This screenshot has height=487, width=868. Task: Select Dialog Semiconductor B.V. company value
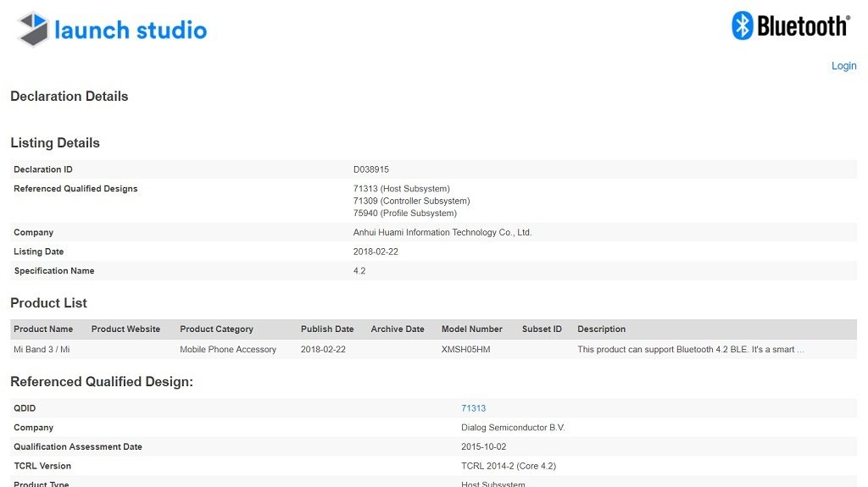[x=513, y=428]
